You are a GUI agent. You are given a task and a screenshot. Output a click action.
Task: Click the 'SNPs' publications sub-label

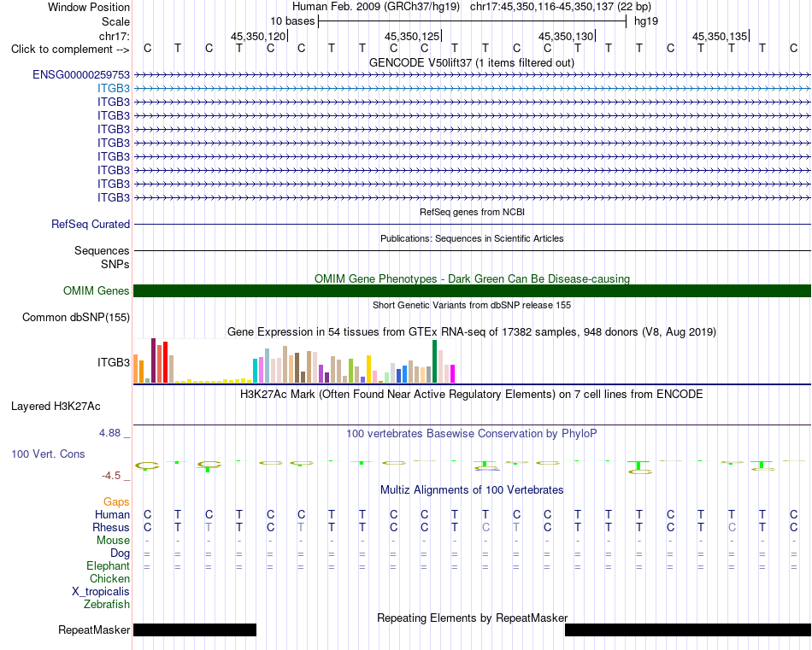click(115, 264)
